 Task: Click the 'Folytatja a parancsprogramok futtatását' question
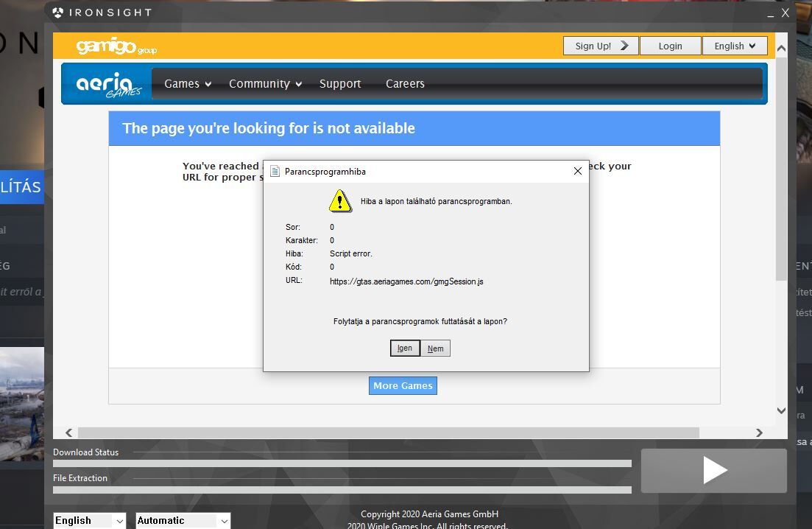(x=420, y=321)
